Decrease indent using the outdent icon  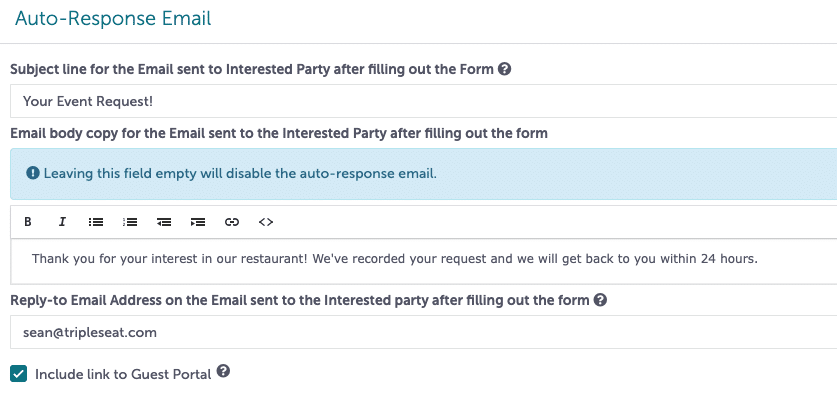[164, 222]
